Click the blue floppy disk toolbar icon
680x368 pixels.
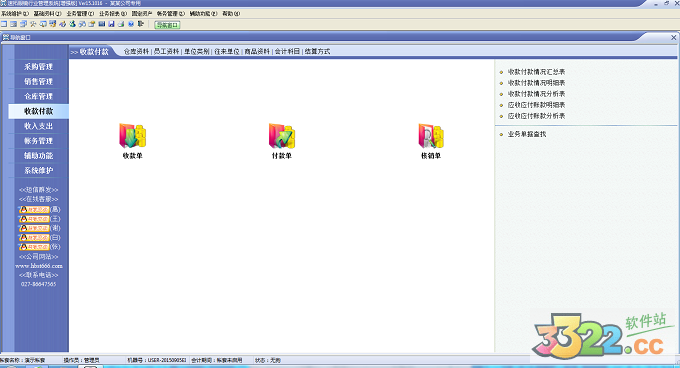tap(111, 24)
